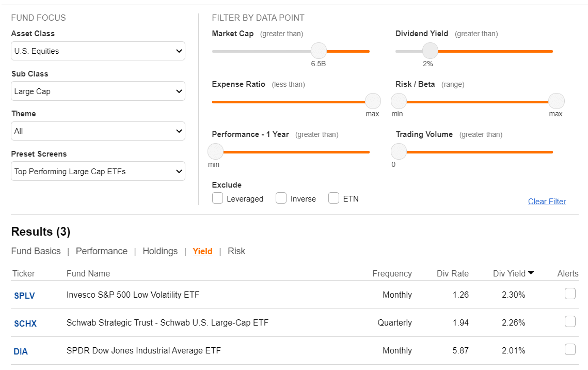The image size is (588, 370).
Task: Click the 6.5B Market Cap value label
Action: pos(319,64)
